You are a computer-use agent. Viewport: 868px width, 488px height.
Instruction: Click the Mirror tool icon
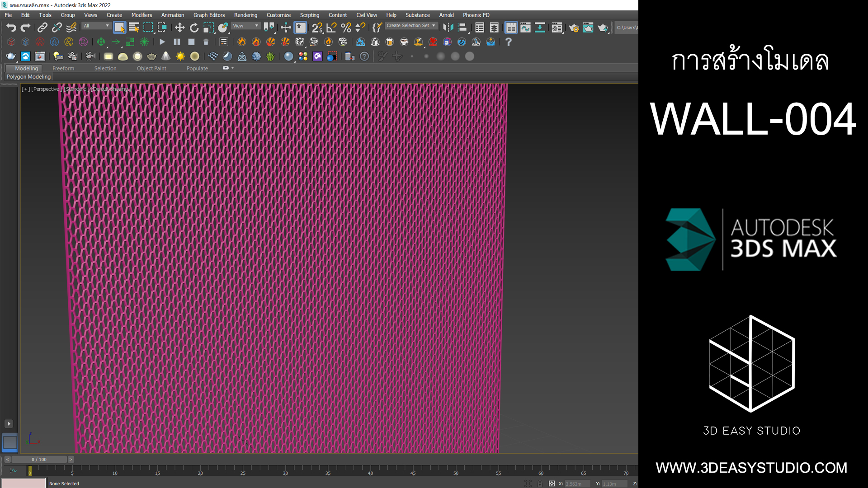pyautogui.click(x=448, y=28)
